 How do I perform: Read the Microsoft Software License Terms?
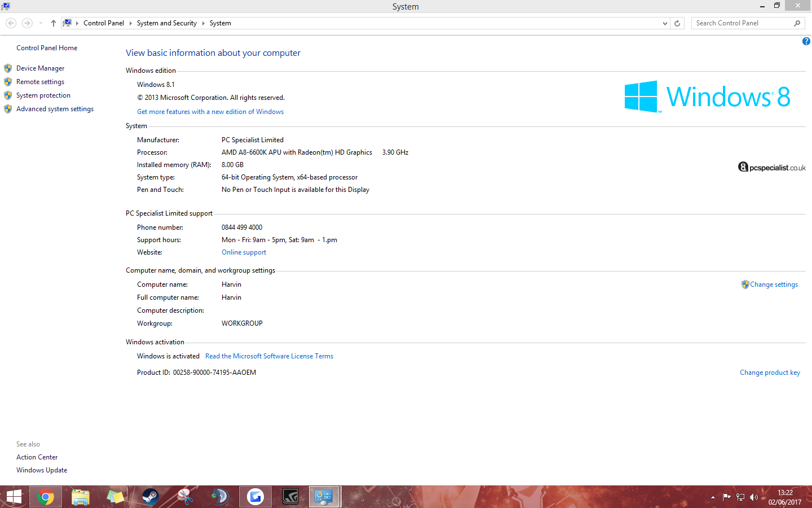(269, 356)
